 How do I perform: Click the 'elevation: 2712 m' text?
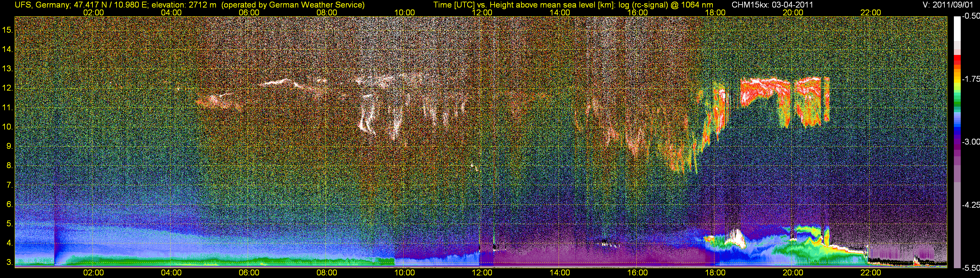184,5
